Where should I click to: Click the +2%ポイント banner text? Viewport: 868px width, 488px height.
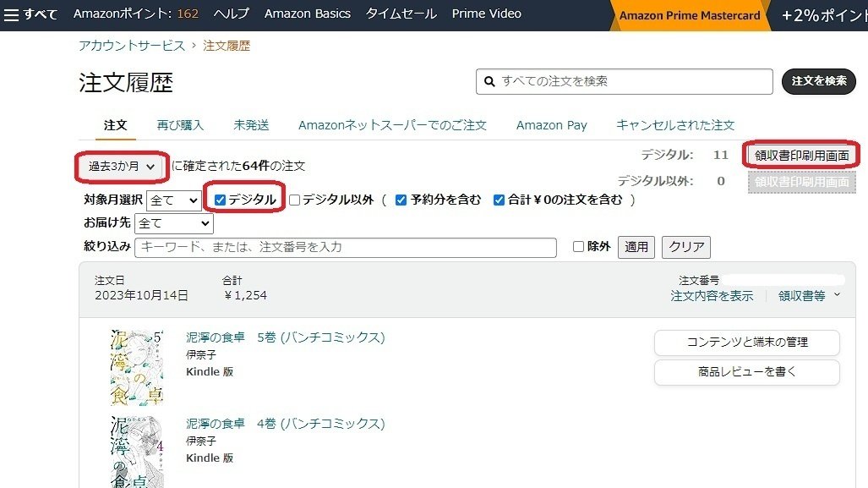pos(824,15)
